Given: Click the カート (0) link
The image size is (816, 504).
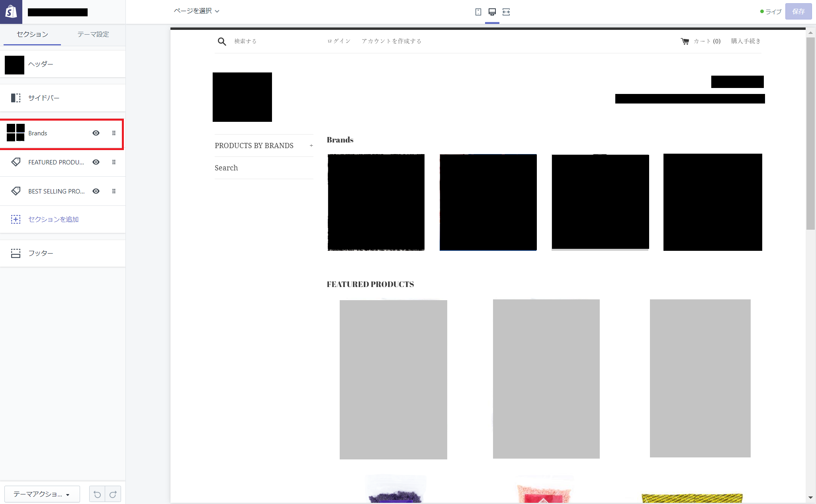Looking at the screenshot, I should [x=707, y=41].
